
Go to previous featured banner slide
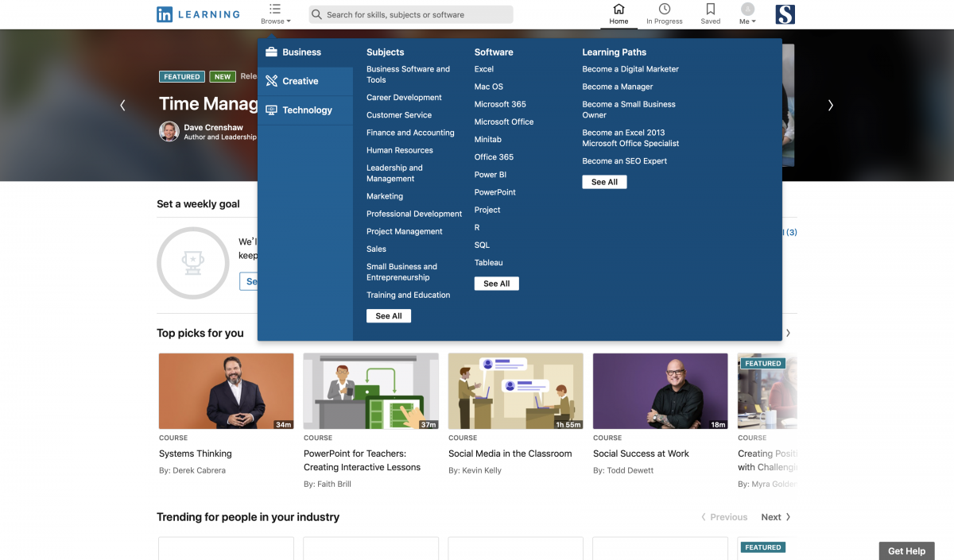coord(122,105)
